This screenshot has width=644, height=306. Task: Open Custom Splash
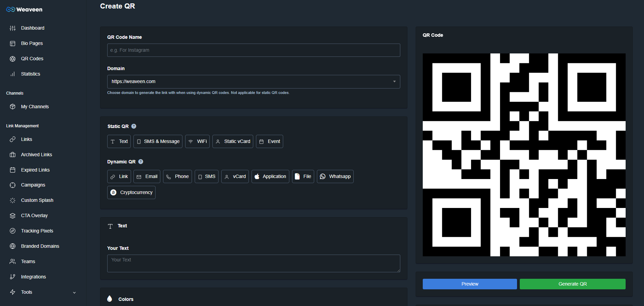click(x=37, y=200)
